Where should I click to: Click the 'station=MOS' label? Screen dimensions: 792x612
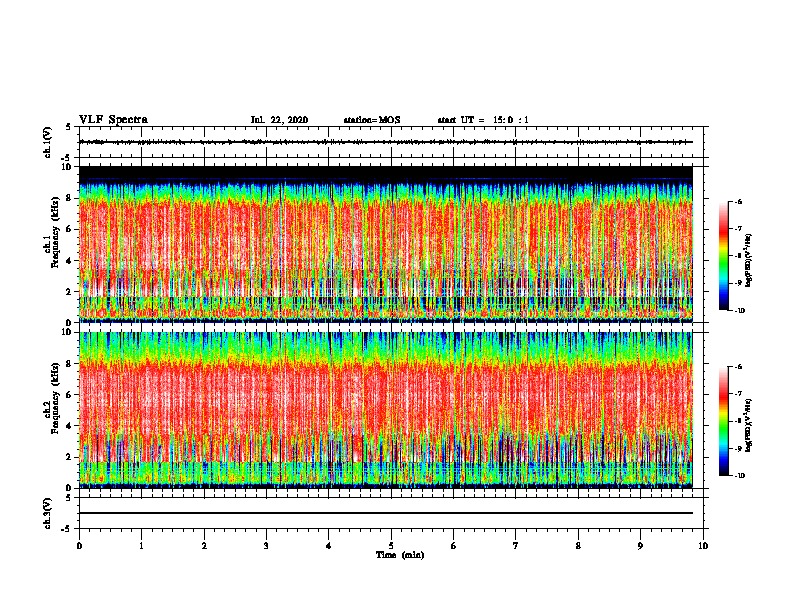(x=372, y=120)
